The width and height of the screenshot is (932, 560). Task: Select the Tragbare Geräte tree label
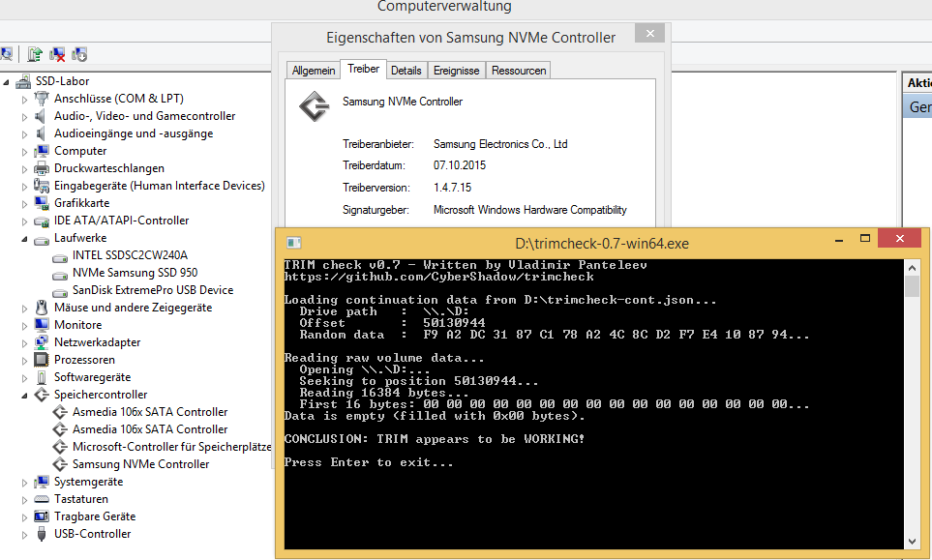pyautogui.click(x=95, y=516)
